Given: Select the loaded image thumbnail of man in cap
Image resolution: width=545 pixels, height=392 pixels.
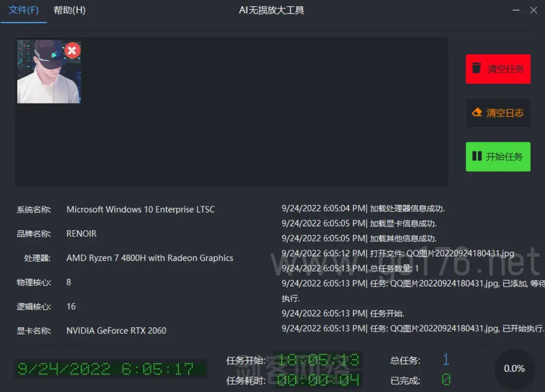Looking at the screenshot, I should [x=48, y=72].
